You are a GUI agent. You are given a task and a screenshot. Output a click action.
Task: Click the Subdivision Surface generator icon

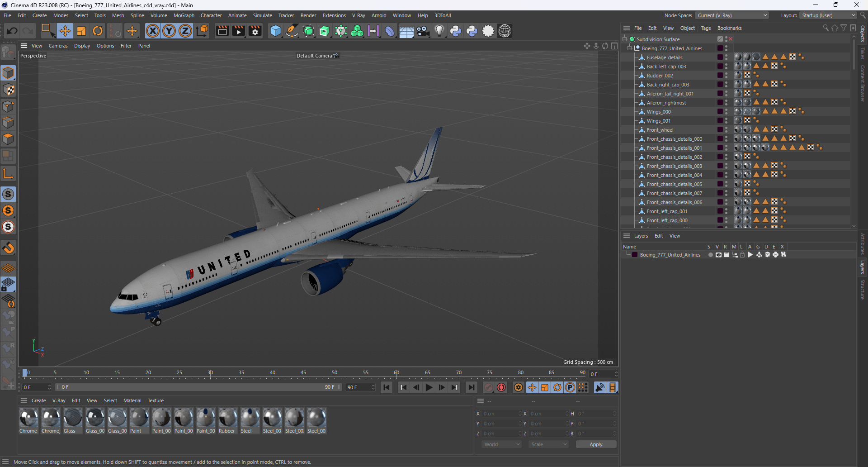pyautogui.click(x=308, y=31)
